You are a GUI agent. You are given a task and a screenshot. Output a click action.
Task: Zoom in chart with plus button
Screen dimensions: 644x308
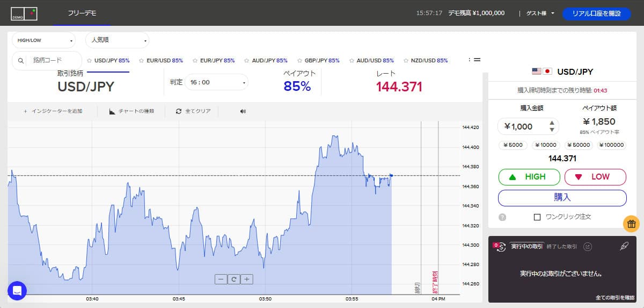click(246, 279)
